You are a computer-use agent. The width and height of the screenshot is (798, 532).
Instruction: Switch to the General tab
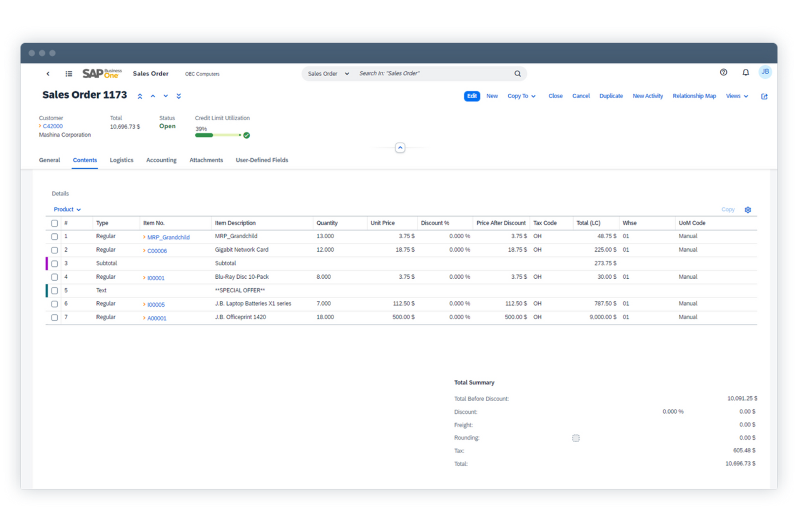point(50,160)
